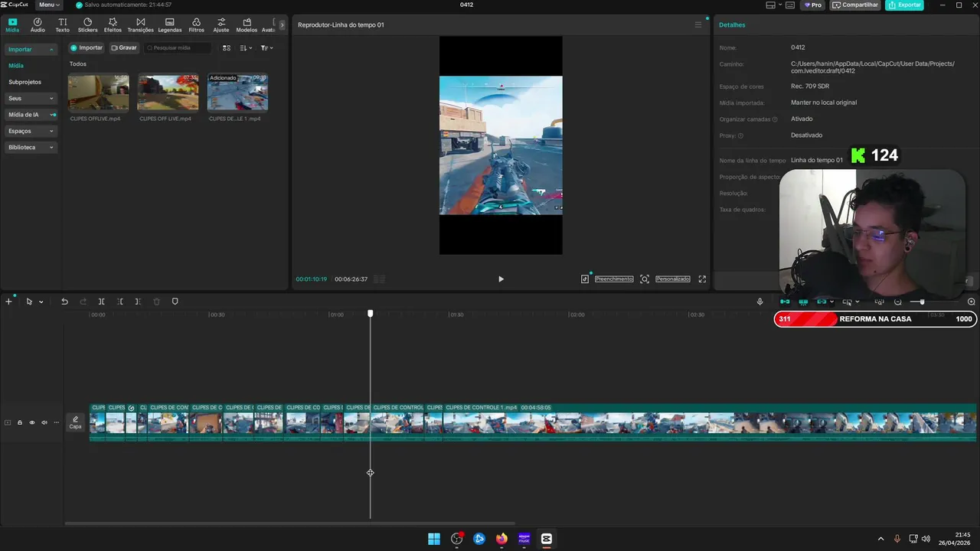This screenshot has height=551, width=980.
Task: Undo the last action
Action: pos(64,302)
